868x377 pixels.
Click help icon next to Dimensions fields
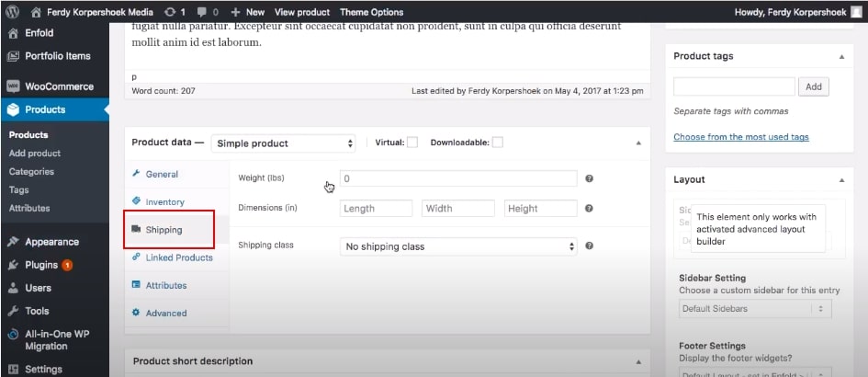coord(589,209)
